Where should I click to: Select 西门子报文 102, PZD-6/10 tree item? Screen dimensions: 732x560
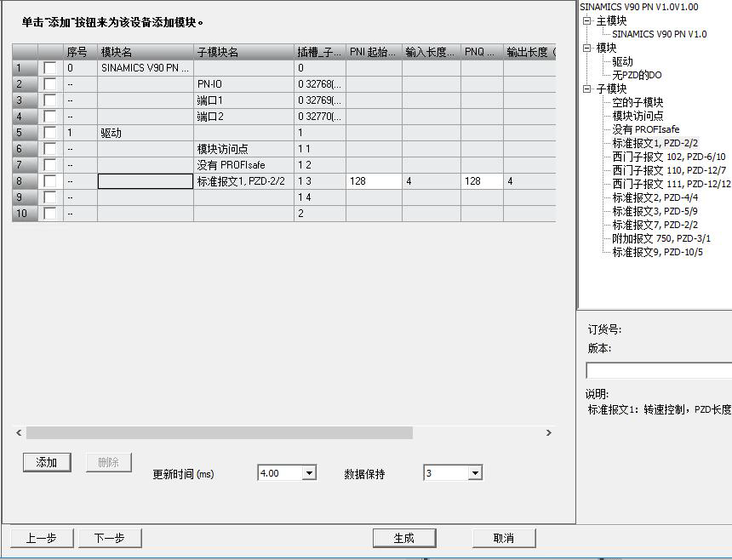(x=669, y=157)
